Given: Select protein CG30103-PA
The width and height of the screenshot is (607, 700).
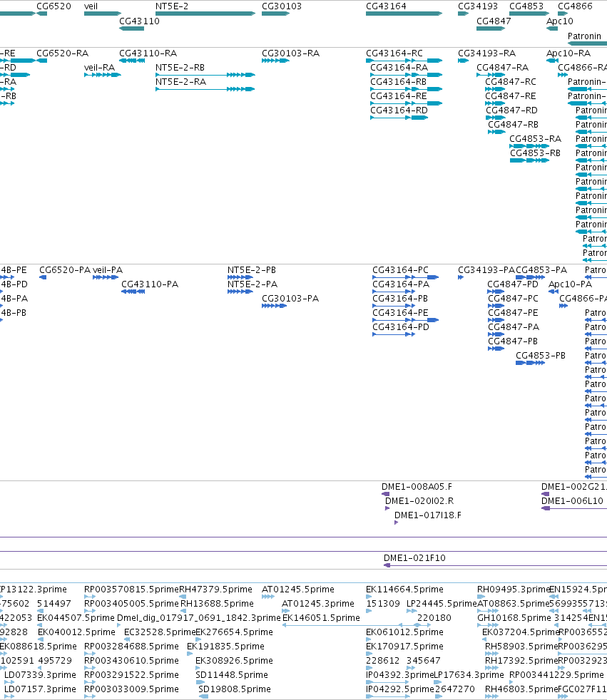Looking at the screenshot, I should [290, 299].
